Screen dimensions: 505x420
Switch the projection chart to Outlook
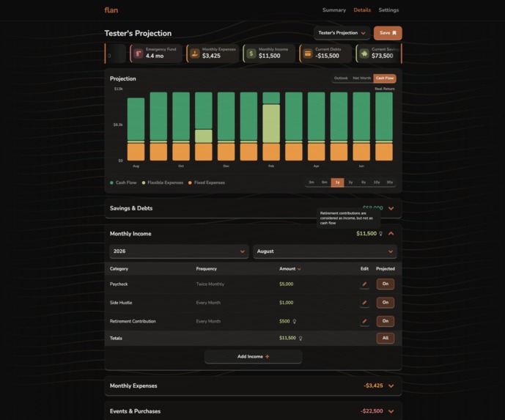(341, 78)
